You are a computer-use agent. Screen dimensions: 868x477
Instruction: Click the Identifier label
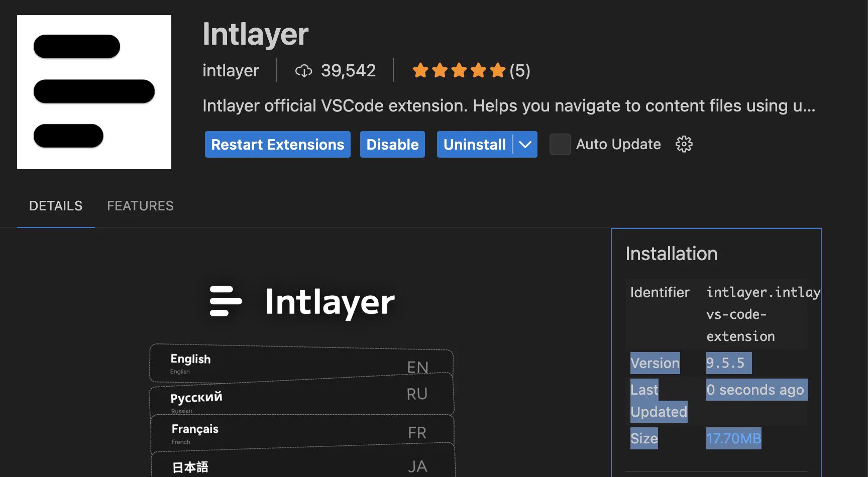[660, 292]
